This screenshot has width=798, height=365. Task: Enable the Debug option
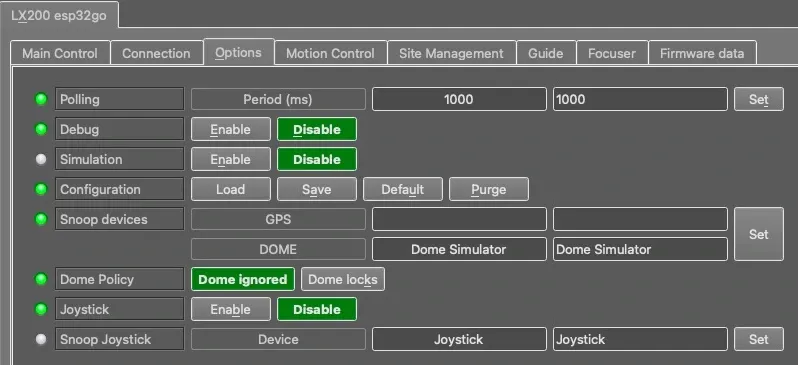[x=231, y=129]
